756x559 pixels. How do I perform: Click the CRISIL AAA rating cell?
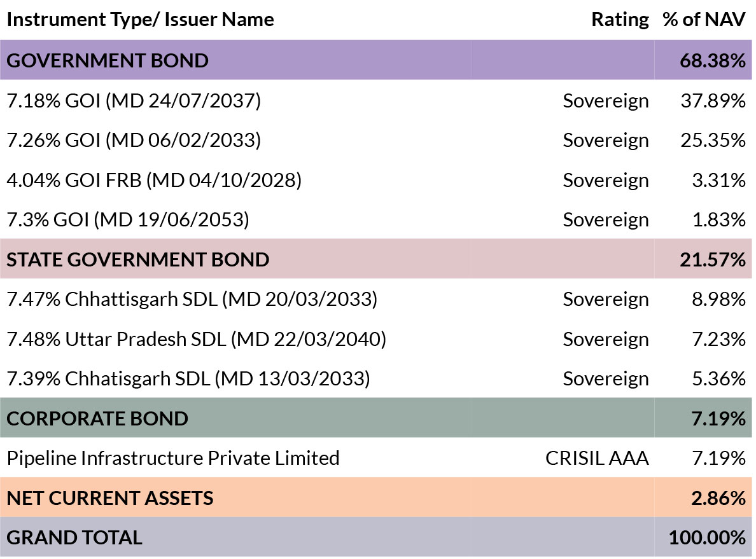[x=597, y=459]
